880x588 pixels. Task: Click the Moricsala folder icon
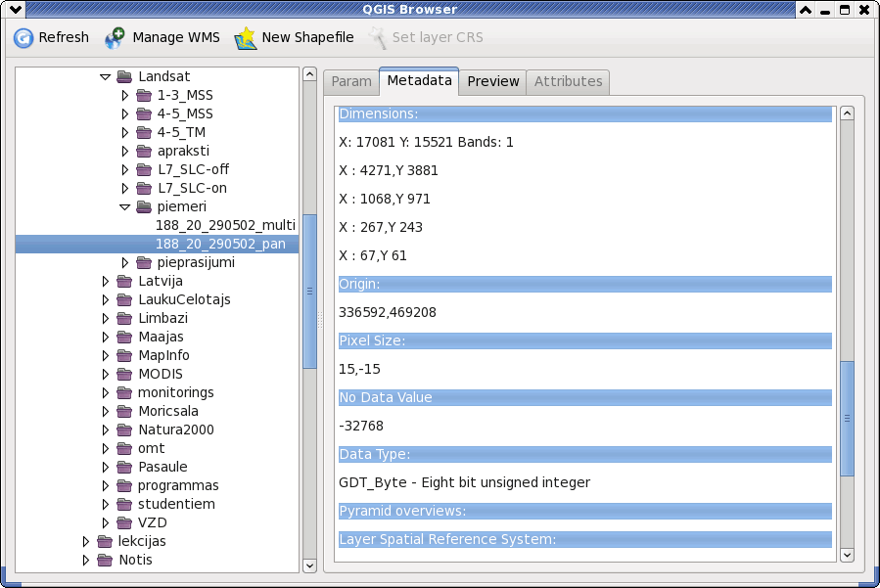[124, 411]
